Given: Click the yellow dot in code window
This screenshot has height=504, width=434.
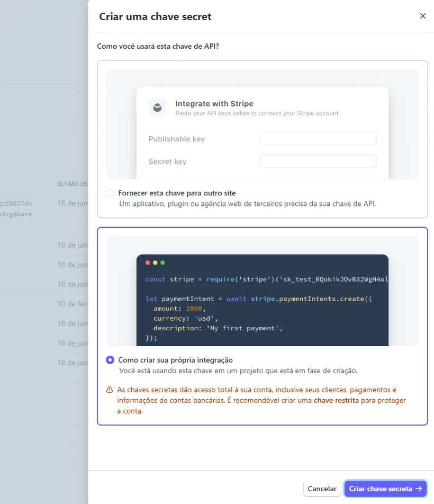Looking at the screenshot, I should pyautogui.click(x=155, y=263).
